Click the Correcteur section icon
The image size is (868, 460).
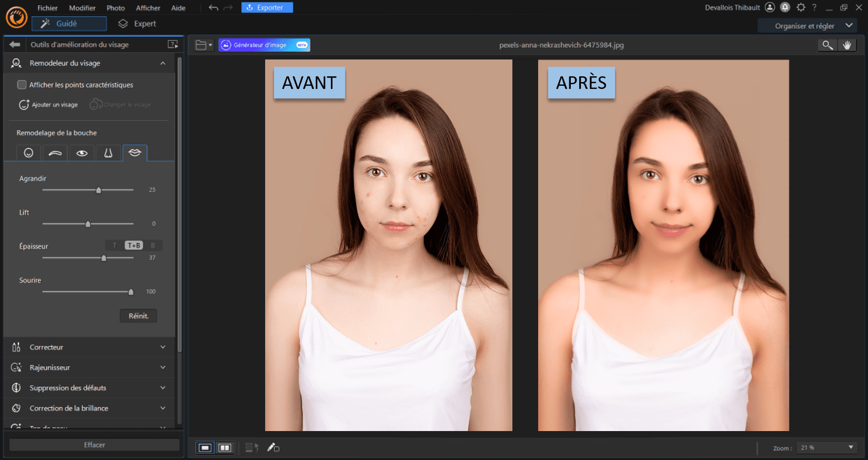(x=16, y=347)
